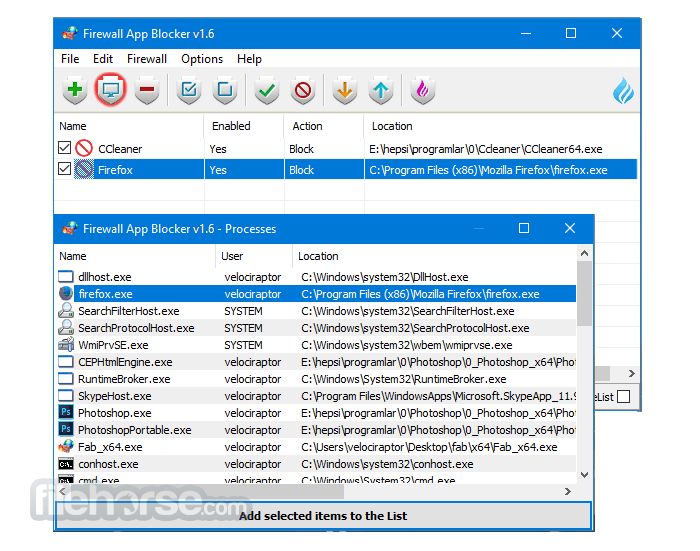
Task: Sort processes by User column header
Action: coord(254,256)
